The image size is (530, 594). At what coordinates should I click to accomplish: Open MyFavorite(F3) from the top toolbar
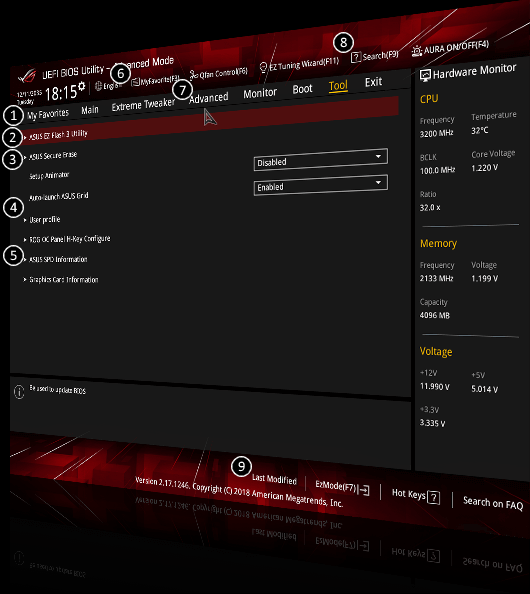(155, 81)
